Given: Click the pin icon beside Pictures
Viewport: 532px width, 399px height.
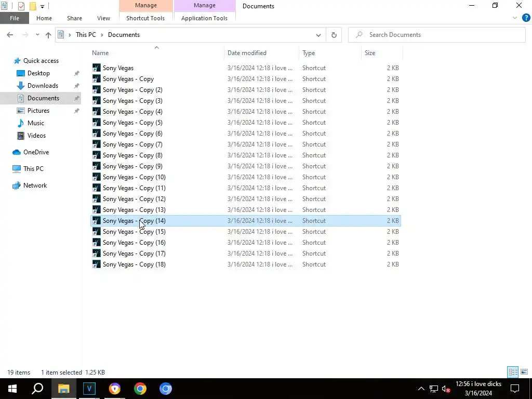Looking at the screenshot, I should pyautogui.click(x=77, y=111).
